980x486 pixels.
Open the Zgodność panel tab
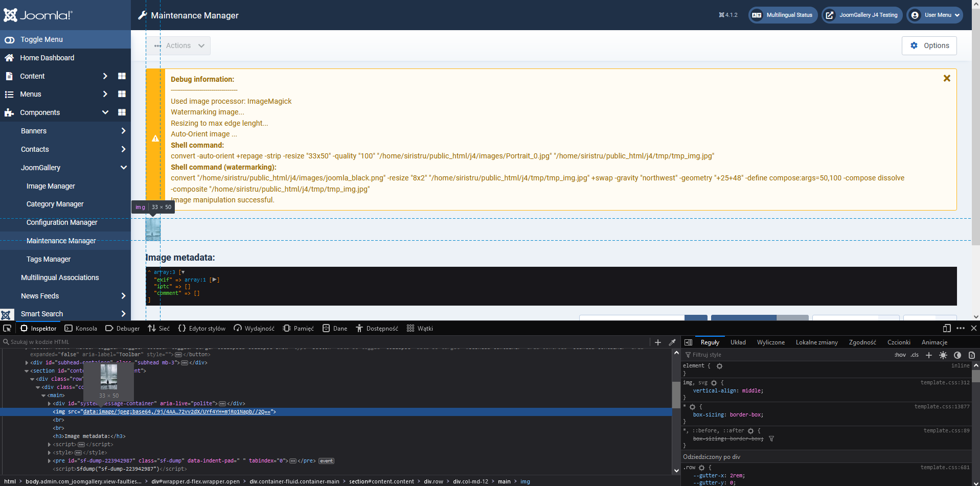(x=862, y=342)
